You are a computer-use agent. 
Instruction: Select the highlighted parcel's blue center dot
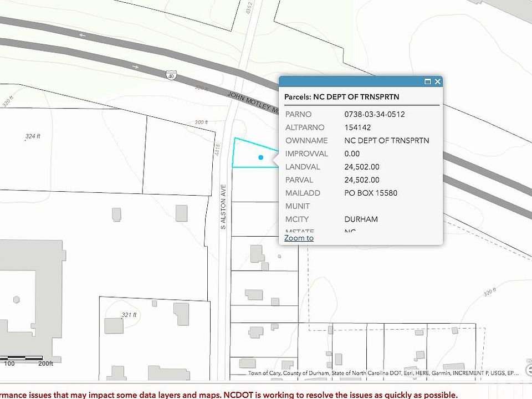click(x=260, y=157)
